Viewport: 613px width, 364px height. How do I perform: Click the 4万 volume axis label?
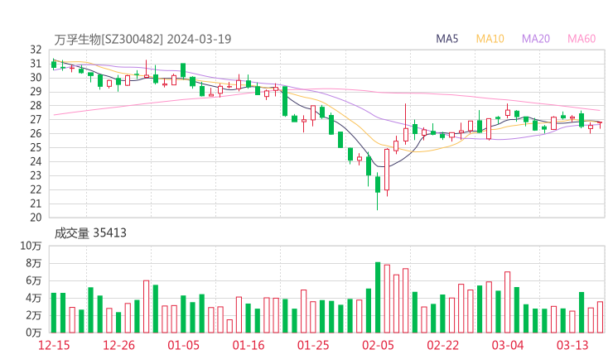(34, 298)
